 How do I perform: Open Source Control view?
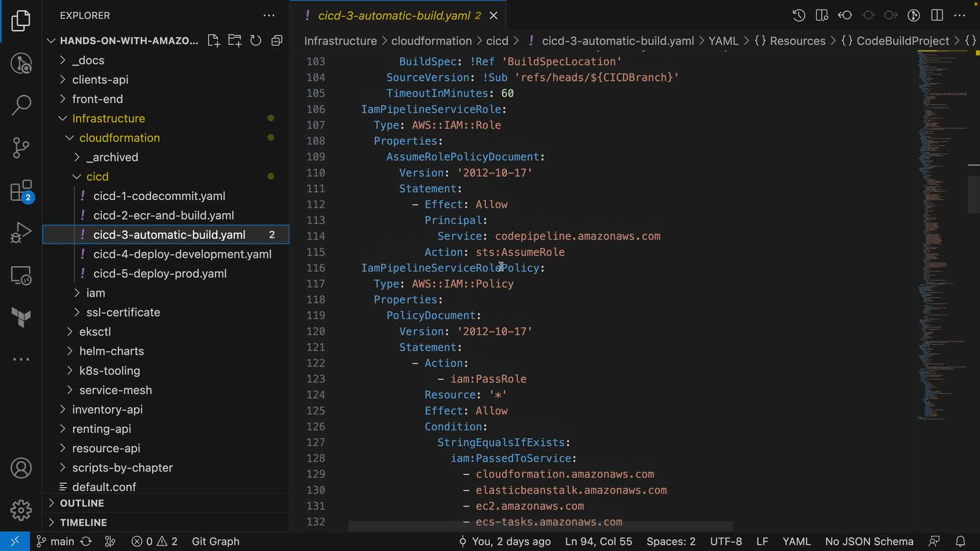21,148
